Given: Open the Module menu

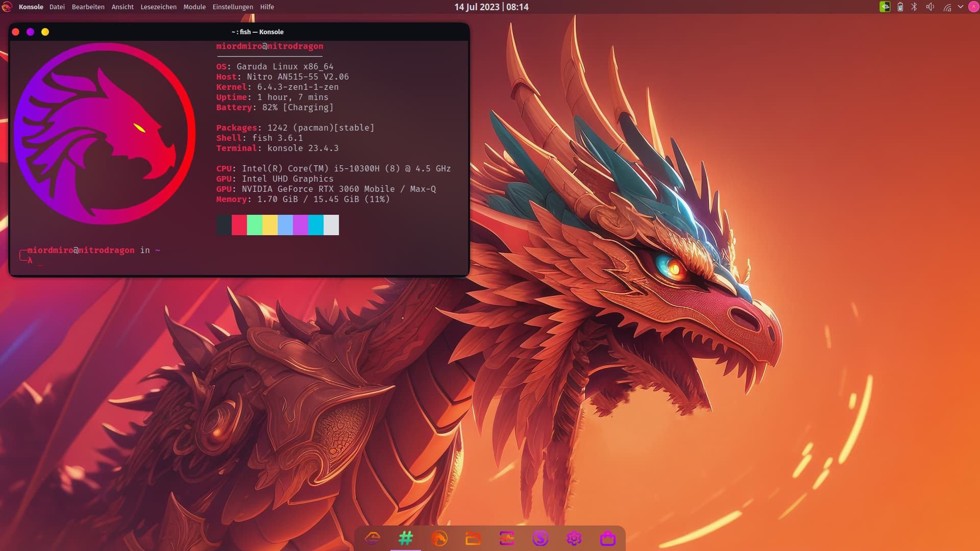Looking at the screenshot, I should click(194, 7).
